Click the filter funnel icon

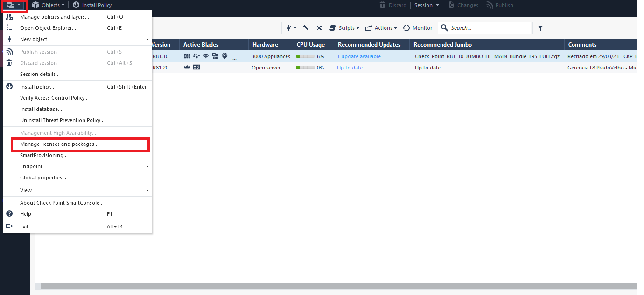pos(540,28)
